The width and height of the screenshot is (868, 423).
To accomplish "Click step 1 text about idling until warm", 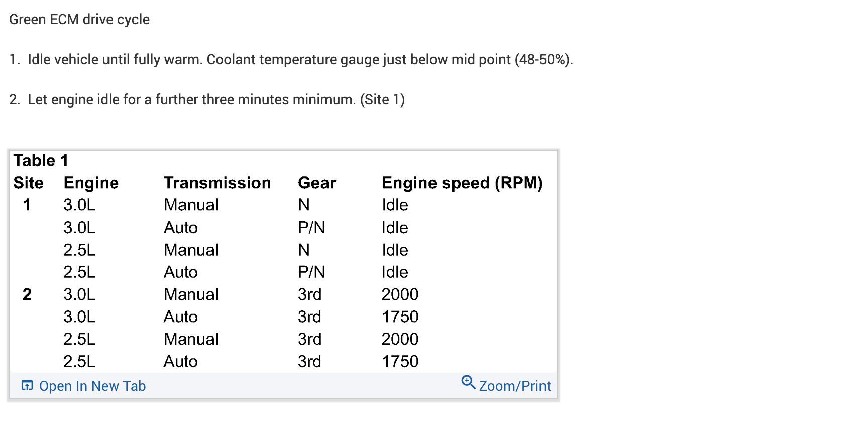I will pos(300,60).
